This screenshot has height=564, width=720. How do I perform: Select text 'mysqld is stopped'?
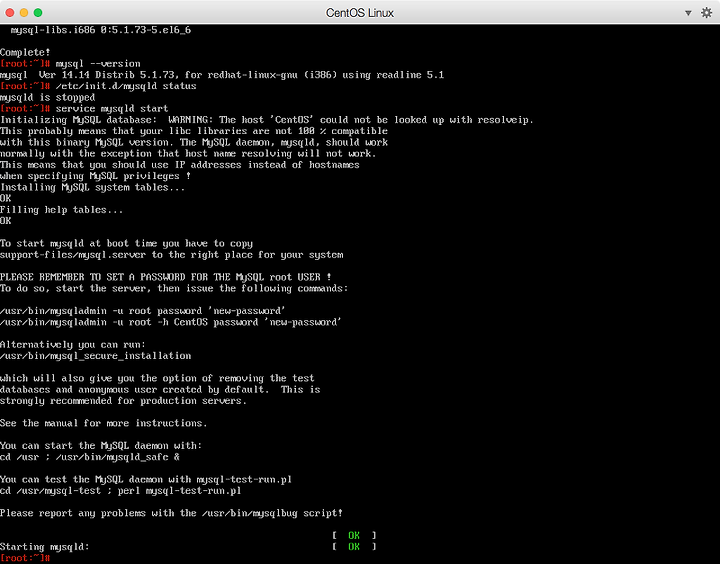[47, 97]
